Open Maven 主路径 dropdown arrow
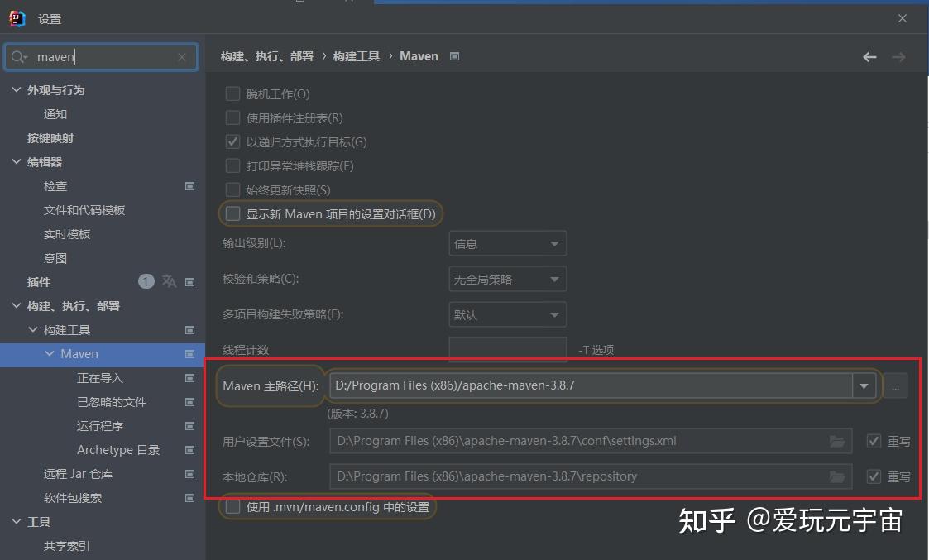Screen dimensions: 929x560 (864, 385)
